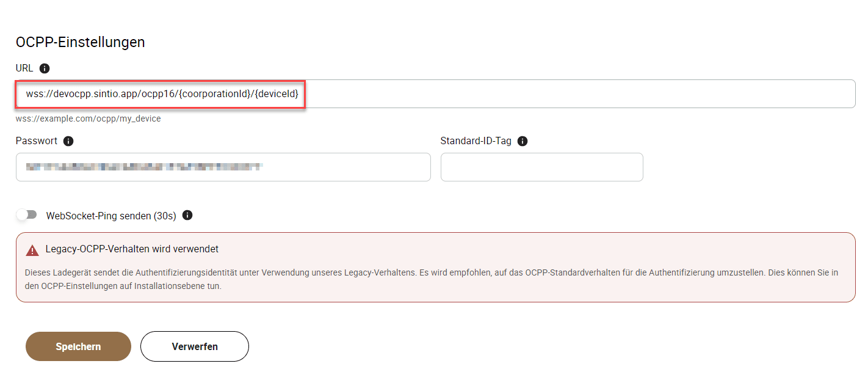Click the OCPP-Einstellungen heading

coord(81,42)
